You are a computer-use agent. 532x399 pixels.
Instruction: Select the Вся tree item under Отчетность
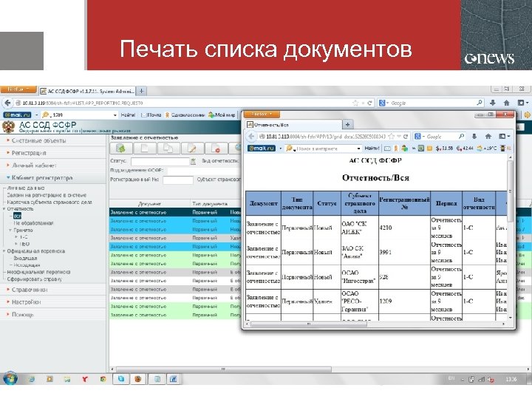[x=17, y=216]
